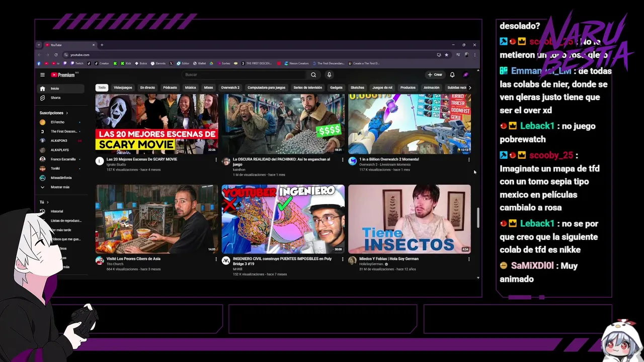Open a new browser tab
Screen dimensions: 644x362
102,45
